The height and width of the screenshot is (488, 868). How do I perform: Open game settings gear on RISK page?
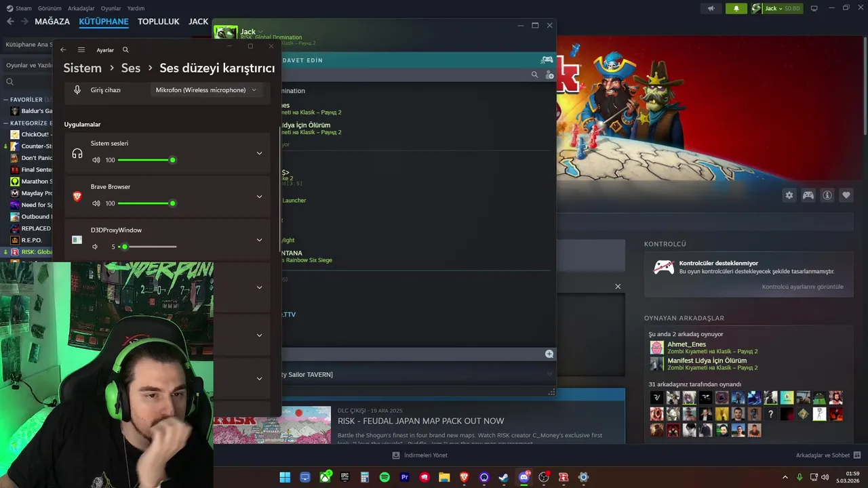click(x=789, y=195)
